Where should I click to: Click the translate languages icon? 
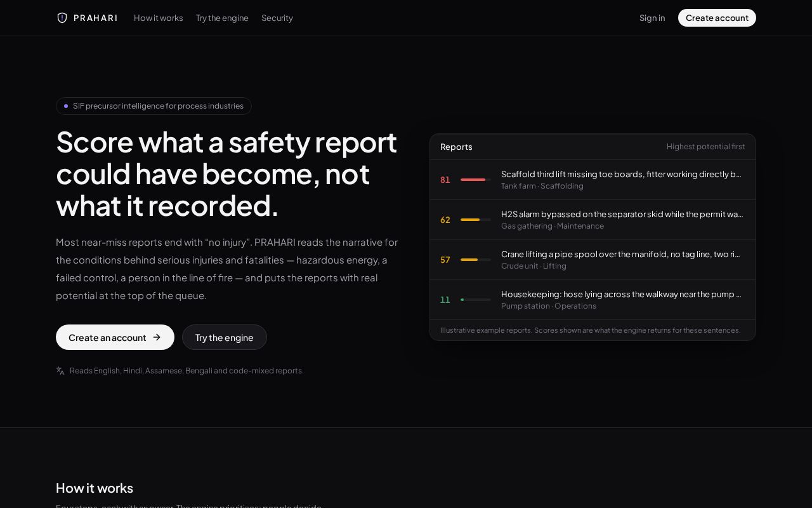[60, 371]
